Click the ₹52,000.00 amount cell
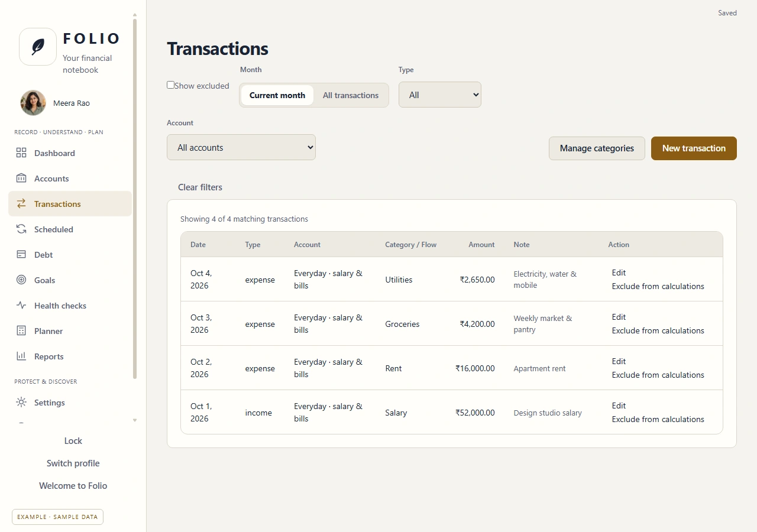 click(475, 413)
